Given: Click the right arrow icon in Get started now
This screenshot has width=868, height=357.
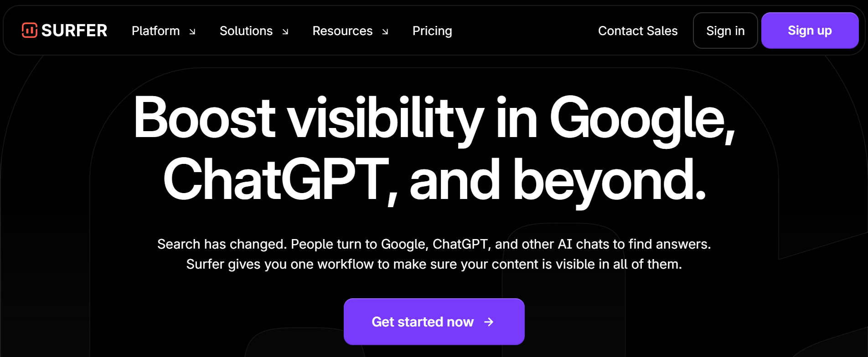Looking at the screenshot, I should click(489, 322).
